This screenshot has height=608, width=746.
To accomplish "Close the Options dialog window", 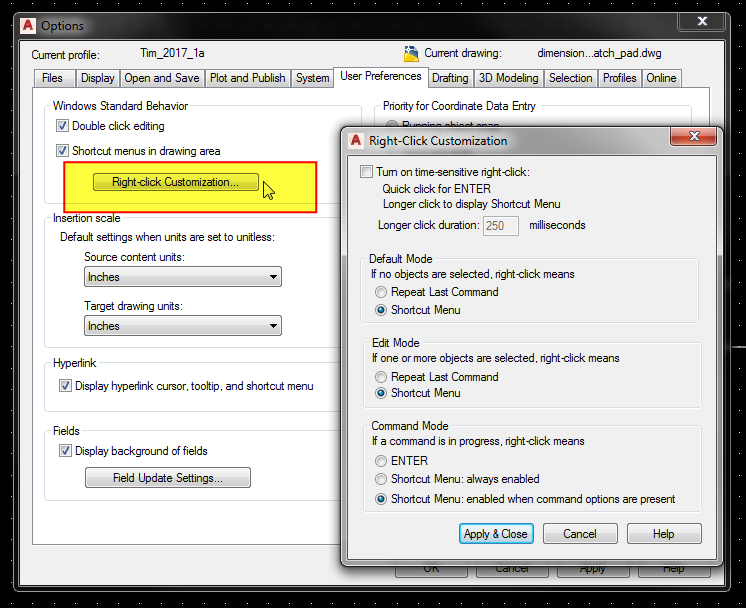I will pyautogui.click(x=702, y=21).
